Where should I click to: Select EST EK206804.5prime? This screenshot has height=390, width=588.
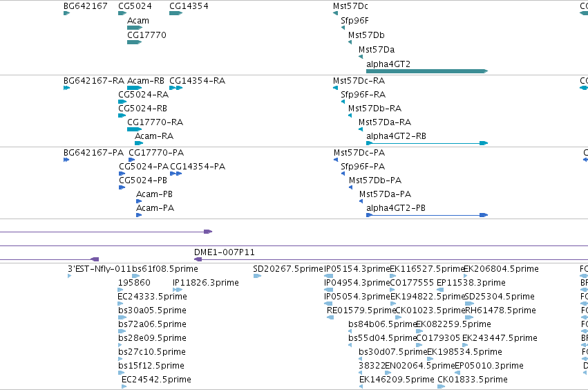point(501,269)
